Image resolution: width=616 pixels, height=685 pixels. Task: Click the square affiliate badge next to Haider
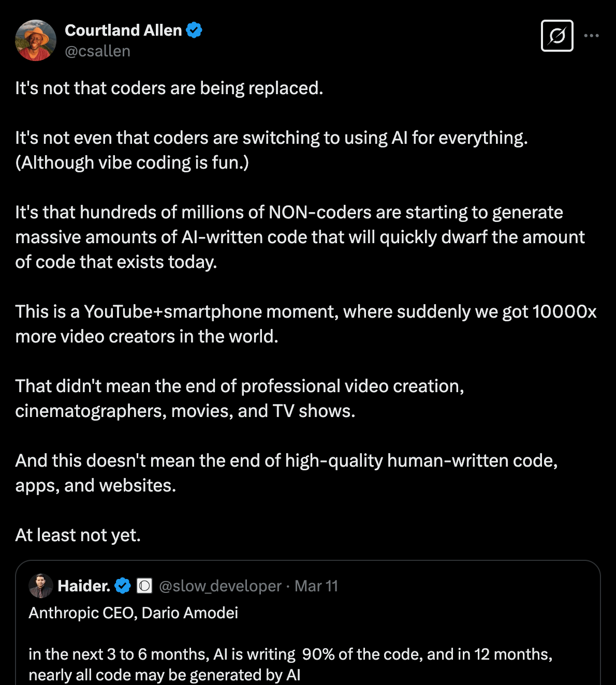tap(144, 586)
